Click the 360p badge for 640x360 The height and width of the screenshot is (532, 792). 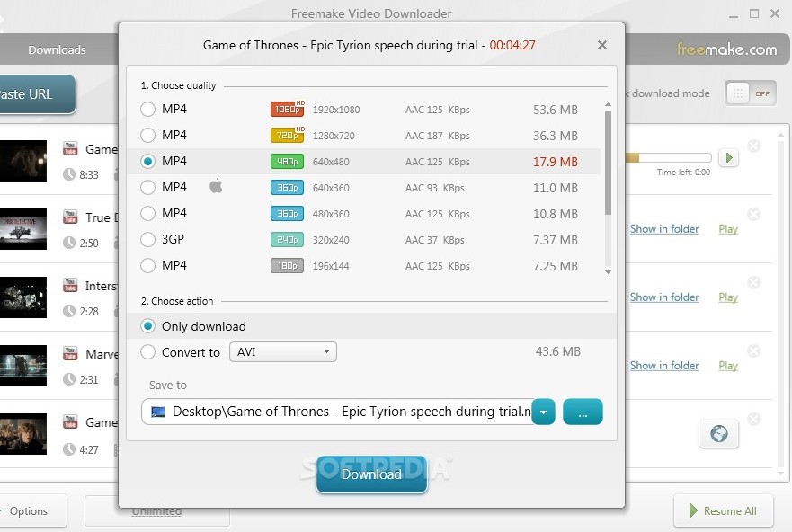tap(287, 188)
